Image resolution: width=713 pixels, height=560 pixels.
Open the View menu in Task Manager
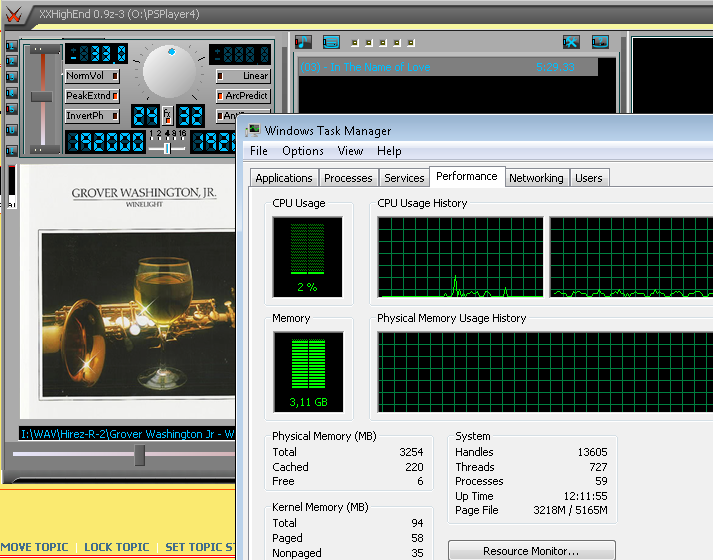(x=350, y=151)
